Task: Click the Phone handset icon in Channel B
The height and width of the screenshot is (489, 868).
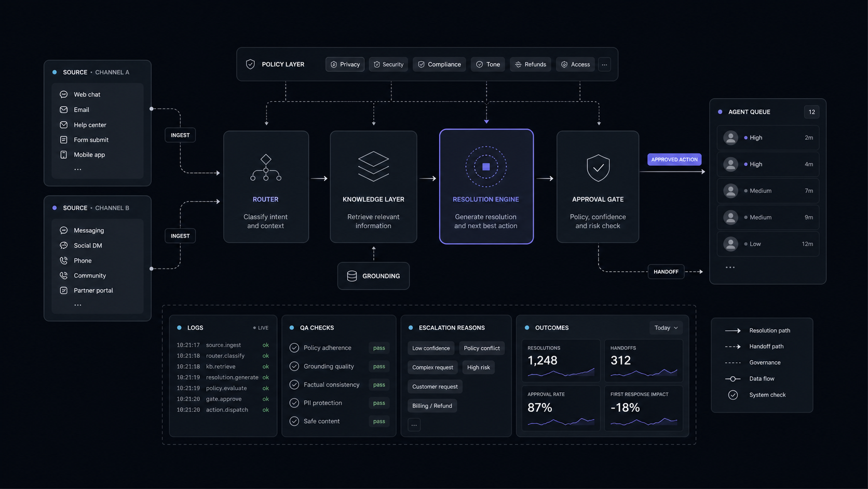Action: (x=64, y=261)
